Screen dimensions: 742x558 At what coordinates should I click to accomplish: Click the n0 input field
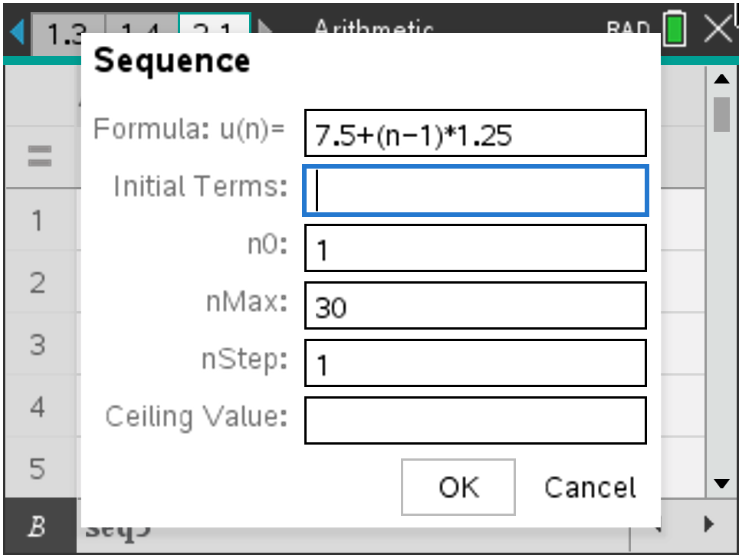[475, 248]
